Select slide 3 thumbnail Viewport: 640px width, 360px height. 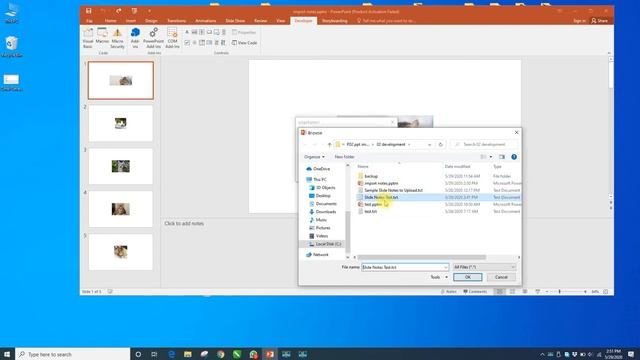pos(121,166)
